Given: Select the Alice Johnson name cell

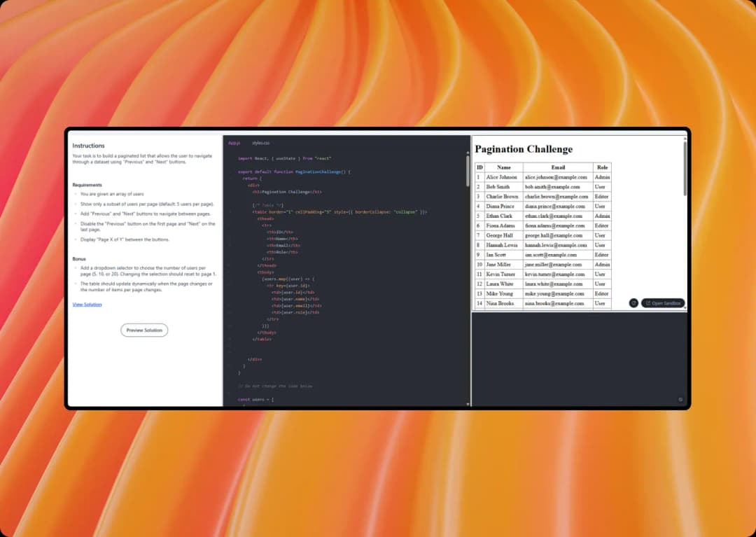Looking at the screenshot, I should coord(502,177).
